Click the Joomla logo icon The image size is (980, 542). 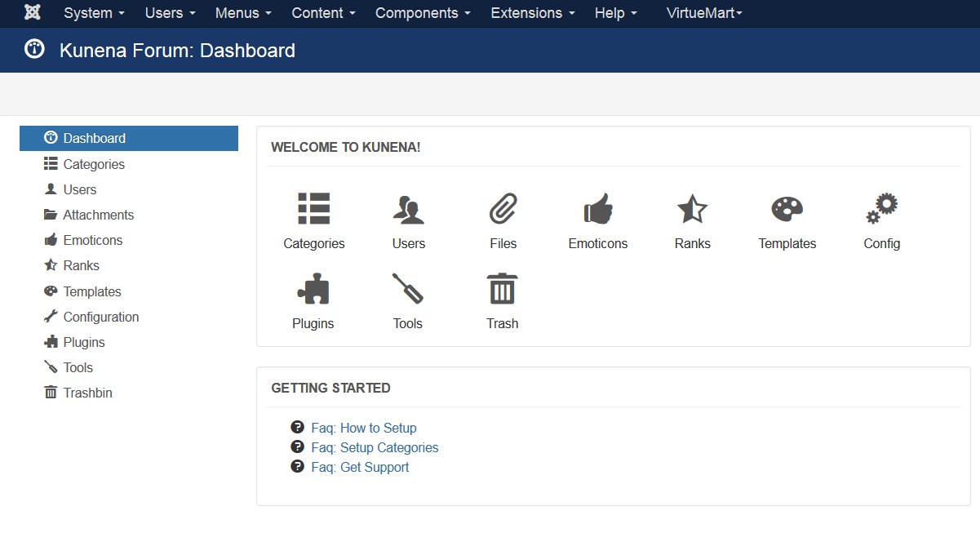pos(33,12)
